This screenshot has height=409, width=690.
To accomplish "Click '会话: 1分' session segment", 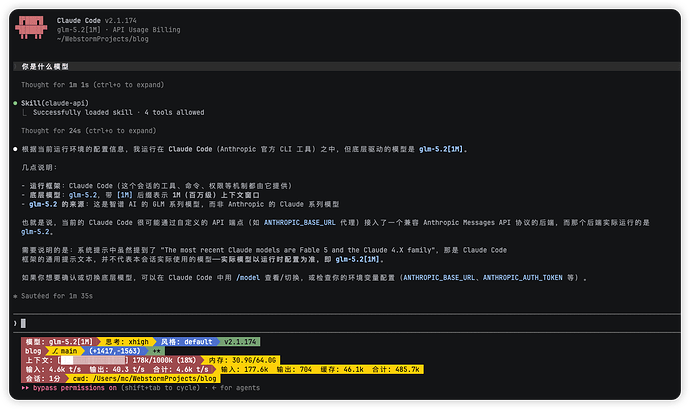I will (43, 379).
